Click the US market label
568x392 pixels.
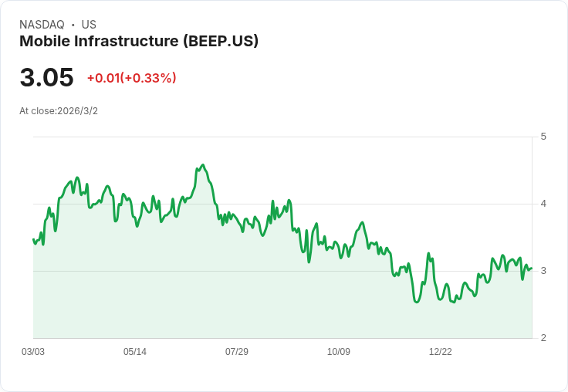pyautogui.click(x=89, y=25)
